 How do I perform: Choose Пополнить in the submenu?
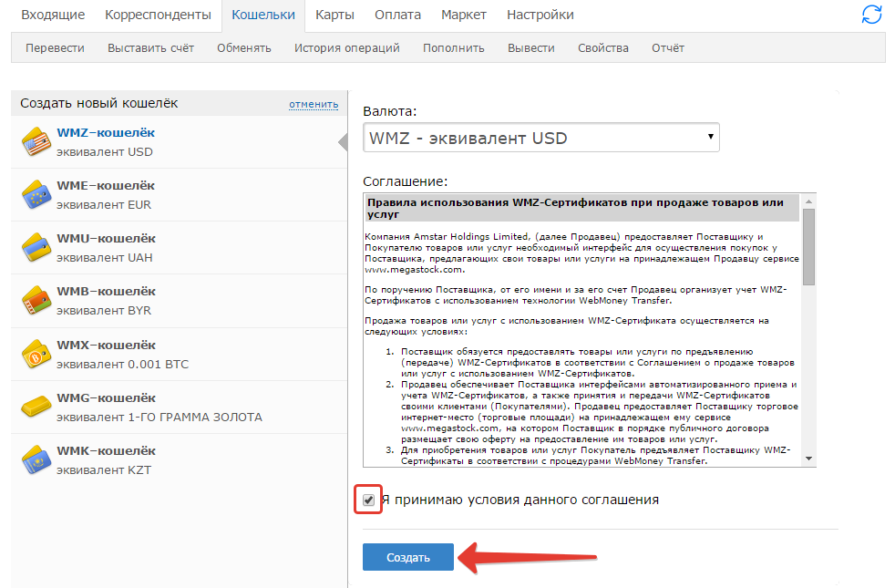pyautogui.click(x=454, y=48)
